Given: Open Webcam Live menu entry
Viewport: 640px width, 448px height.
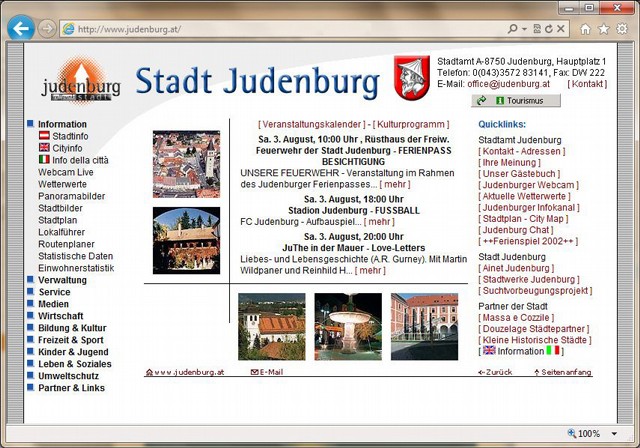Looking at the screenshot, I should [66, 172].
